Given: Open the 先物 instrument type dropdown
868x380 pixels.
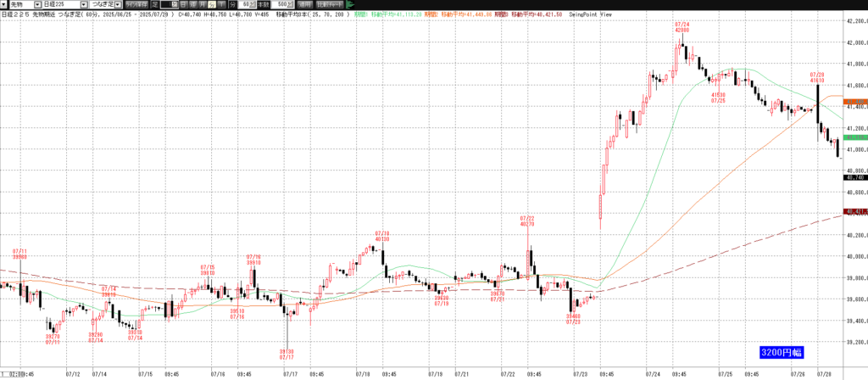Looking at the screenshot, I should pos(37,6).
